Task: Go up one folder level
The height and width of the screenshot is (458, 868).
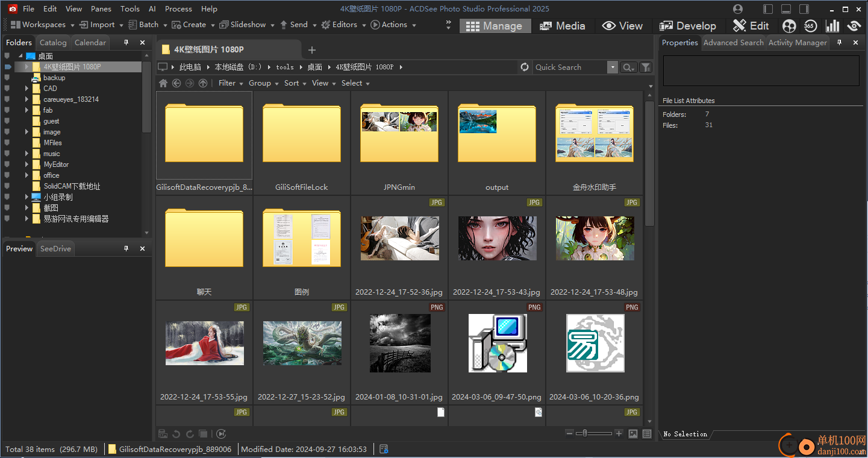Action: click(x=203, y=83)
